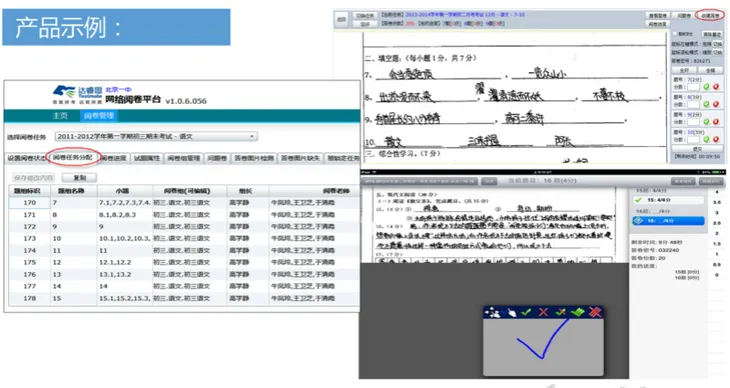
Task: Select the multiple green checks tool
Action: click(578, 312)
